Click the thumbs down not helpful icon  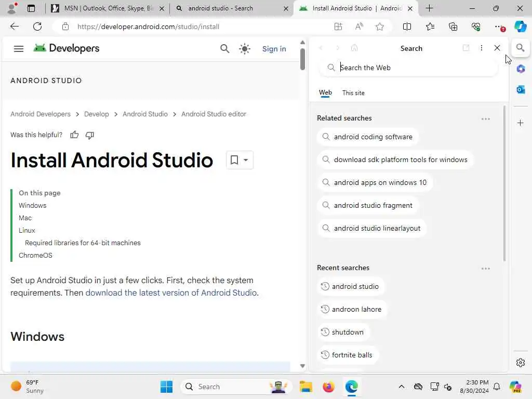pos(89,135)
